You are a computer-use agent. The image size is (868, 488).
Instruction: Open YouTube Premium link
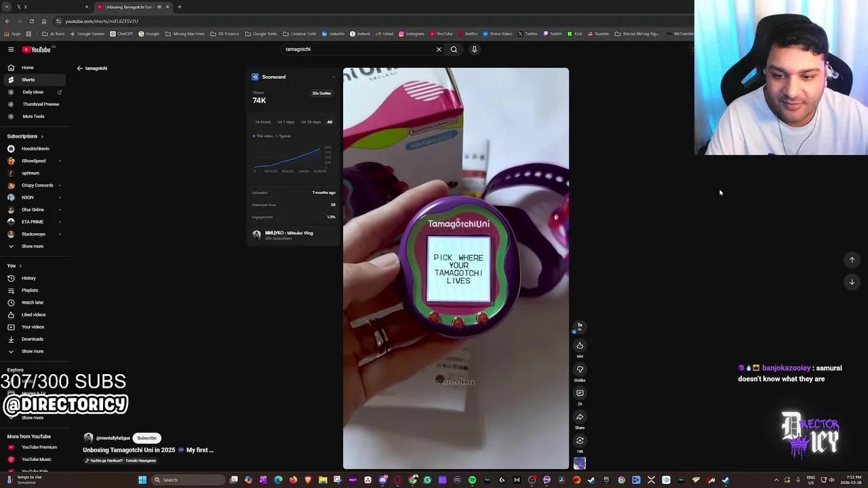click(x=34, y=447)
